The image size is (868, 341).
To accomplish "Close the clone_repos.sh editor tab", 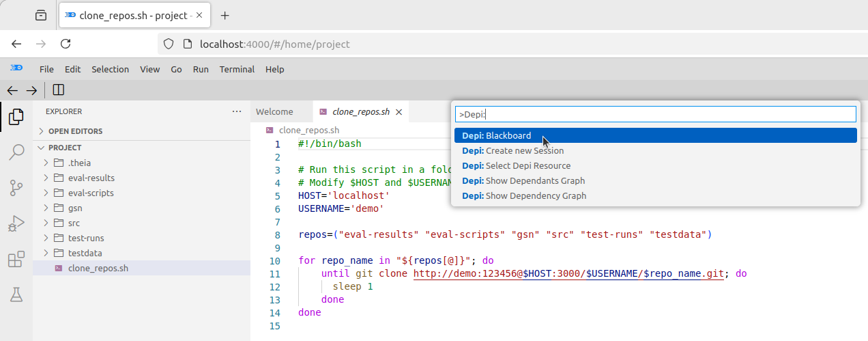I will point(399,112).
